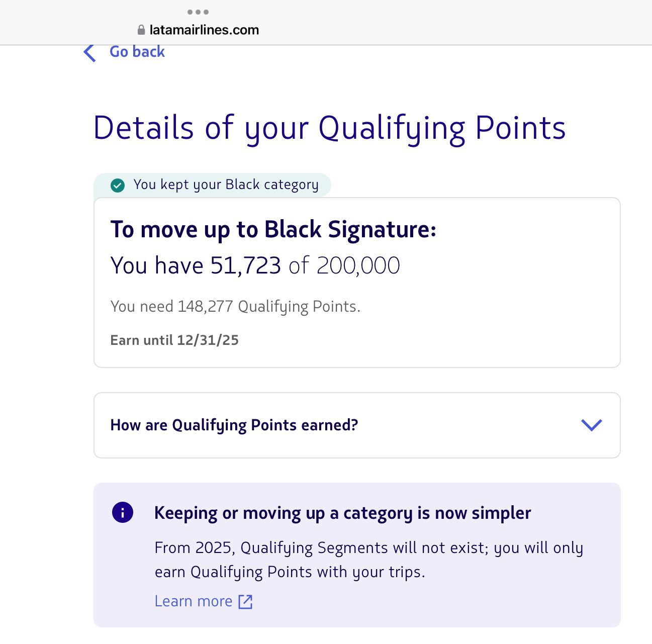Click the Earn until 12/31/25 deadline text
Screen dimensions: 652x644
click(x=174, y=340)
